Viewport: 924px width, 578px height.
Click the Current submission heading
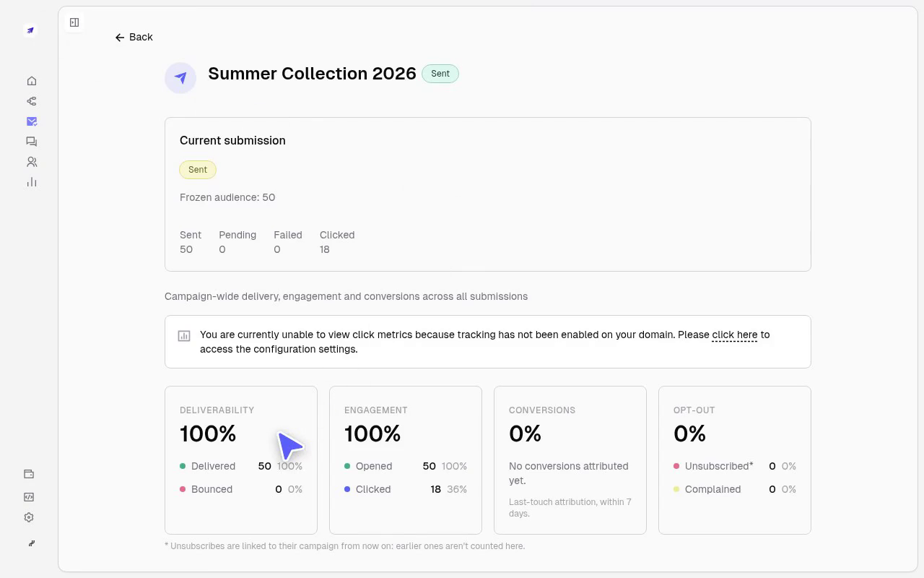coord(232,140)
